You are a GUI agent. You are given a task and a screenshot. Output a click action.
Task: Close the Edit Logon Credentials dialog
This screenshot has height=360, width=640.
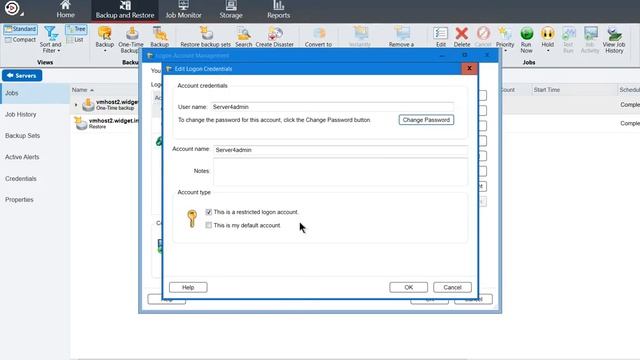click(469, 68)
